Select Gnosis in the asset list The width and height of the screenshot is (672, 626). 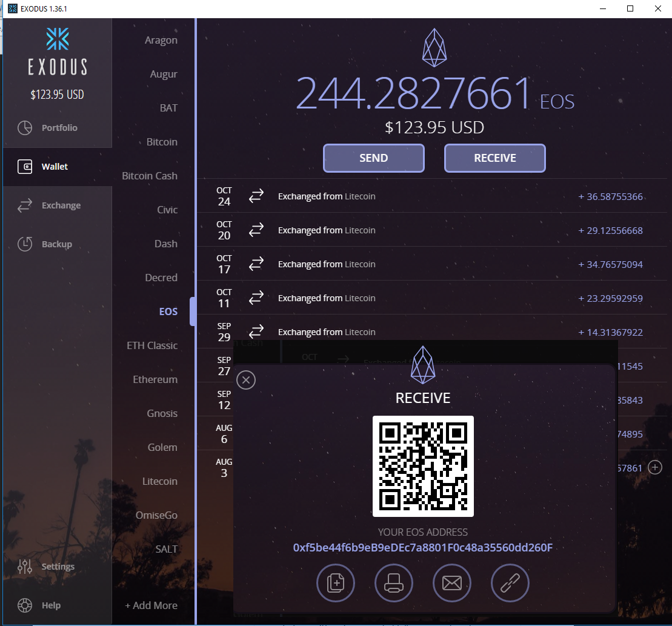click(x=162, y=413)
